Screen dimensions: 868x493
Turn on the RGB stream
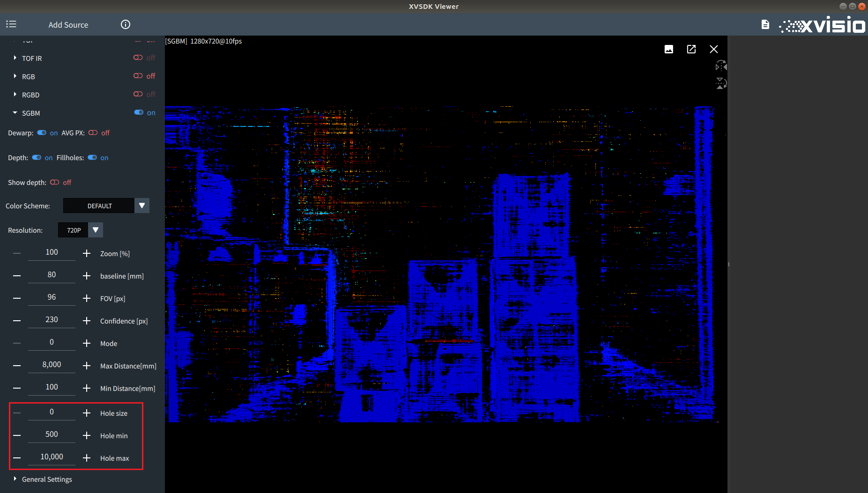(138, 76)
